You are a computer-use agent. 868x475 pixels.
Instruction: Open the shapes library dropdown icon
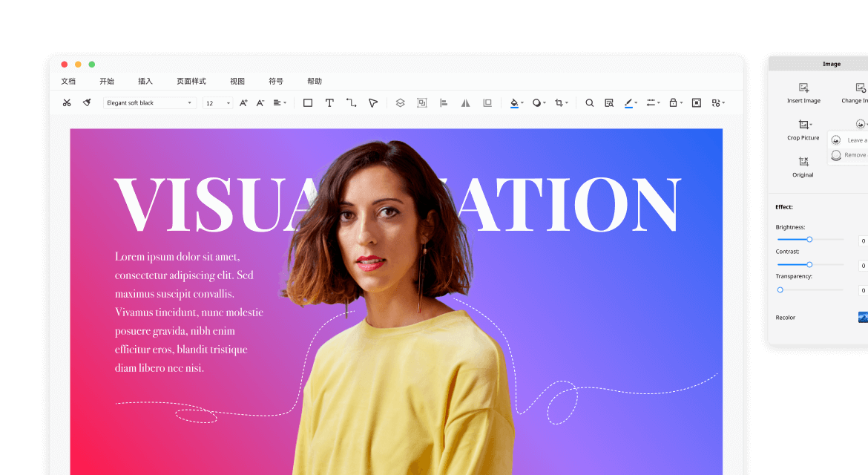718,103
